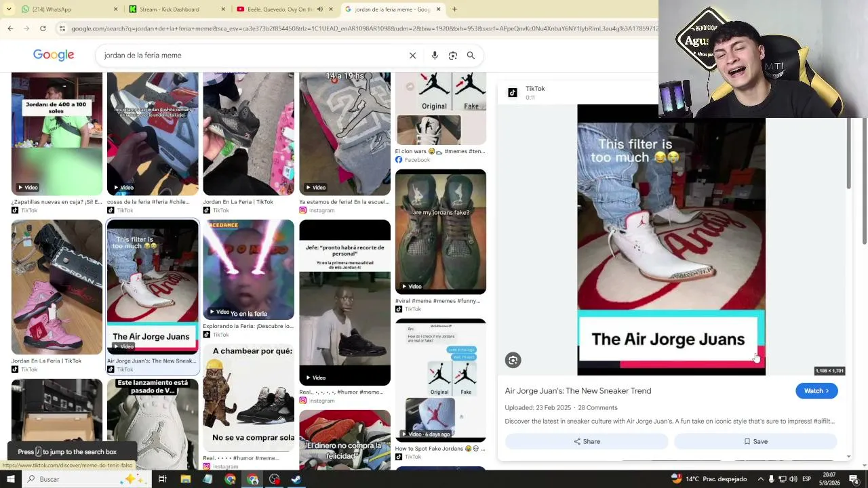Click the preview panel scrollbar
Image resolution: width=868 pixels, height=488 pixels.
pyautogui.click(x=849, y=152)
